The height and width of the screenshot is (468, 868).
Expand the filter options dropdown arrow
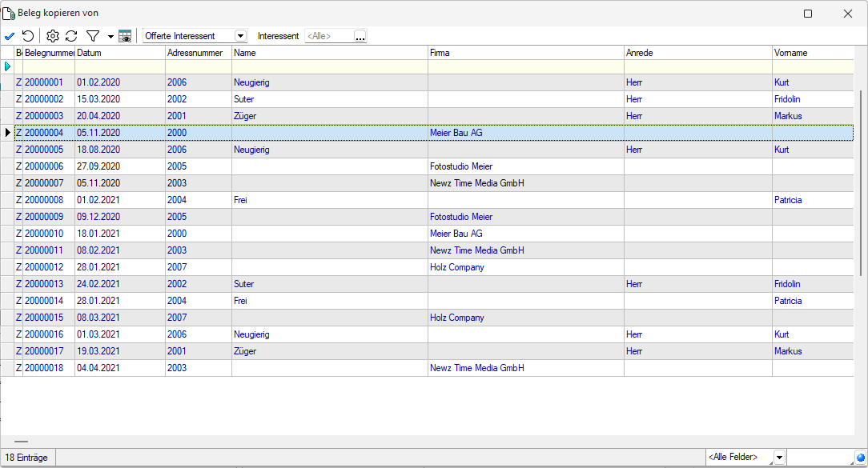click(x=110, y=37)
